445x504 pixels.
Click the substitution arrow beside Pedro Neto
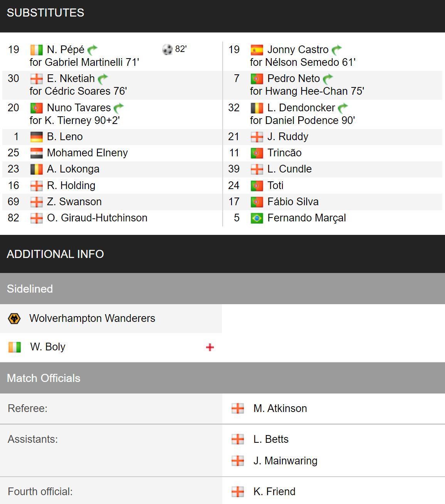point(328,79)
